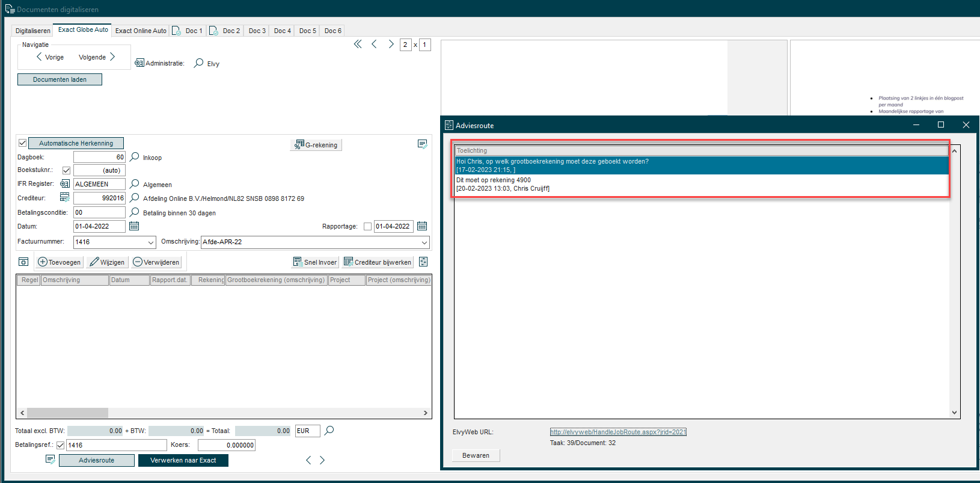Click the Betalingsref input field with 1416
Viewport: 980px width, 483px height.
tap(116, 445)
